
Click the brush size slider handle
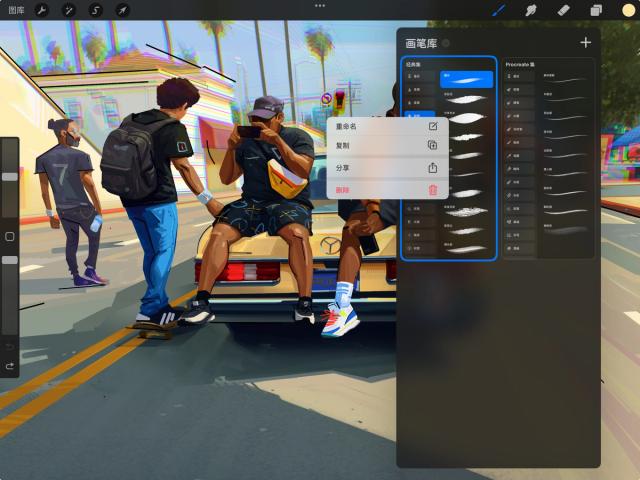point(10,177)
